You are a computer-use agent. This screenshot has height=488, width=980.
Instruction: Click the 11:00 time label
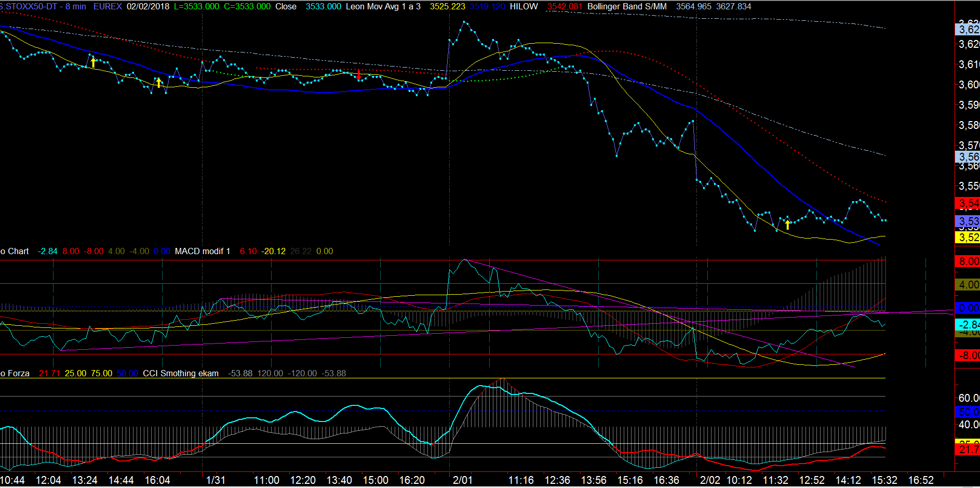tap(266, 480)
